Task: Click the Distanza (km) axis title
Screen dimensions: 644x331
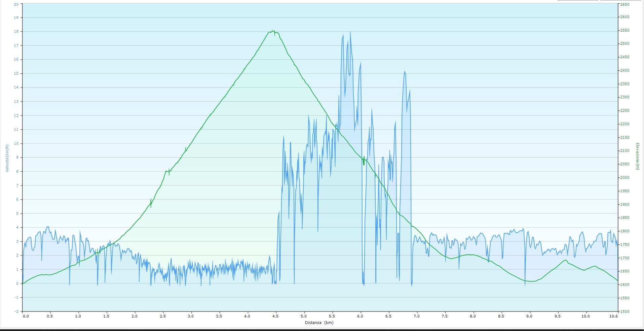Action: (319, 323)
